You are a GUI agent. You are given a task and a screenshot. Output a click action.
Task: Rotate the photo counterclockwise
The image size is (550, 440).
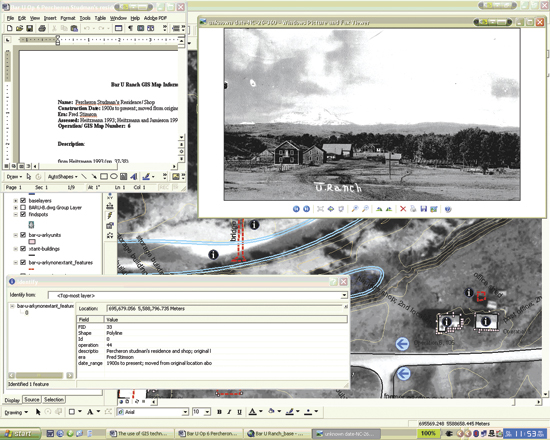[x=389, y=209]
